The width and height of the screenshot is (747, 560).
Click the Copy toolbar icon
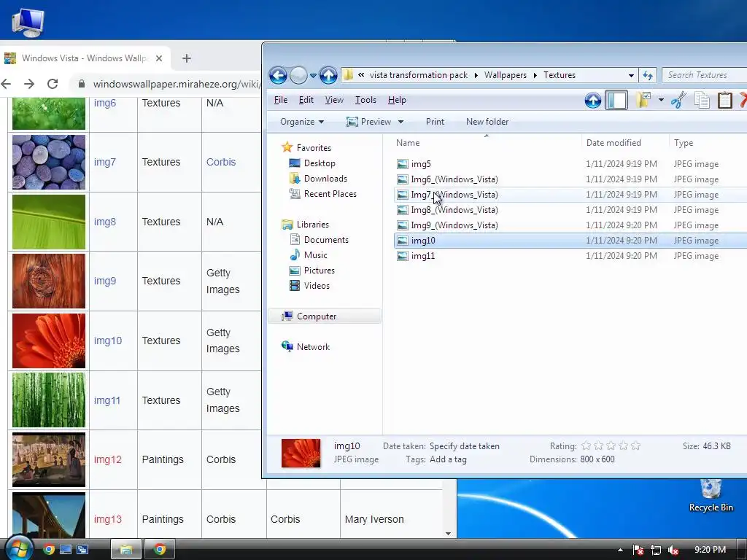coord(702,101)
